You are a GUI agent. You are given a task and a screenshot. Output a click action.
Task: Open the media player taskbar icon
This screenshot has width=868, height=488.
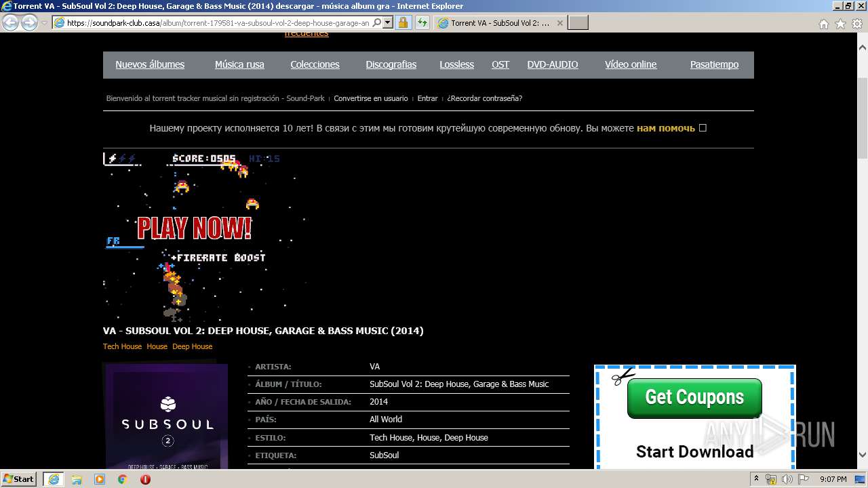tap(100, 479)
